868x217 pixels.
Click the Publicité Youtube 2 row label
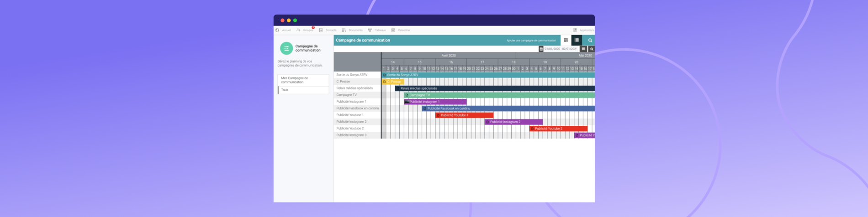coord(350,129)
